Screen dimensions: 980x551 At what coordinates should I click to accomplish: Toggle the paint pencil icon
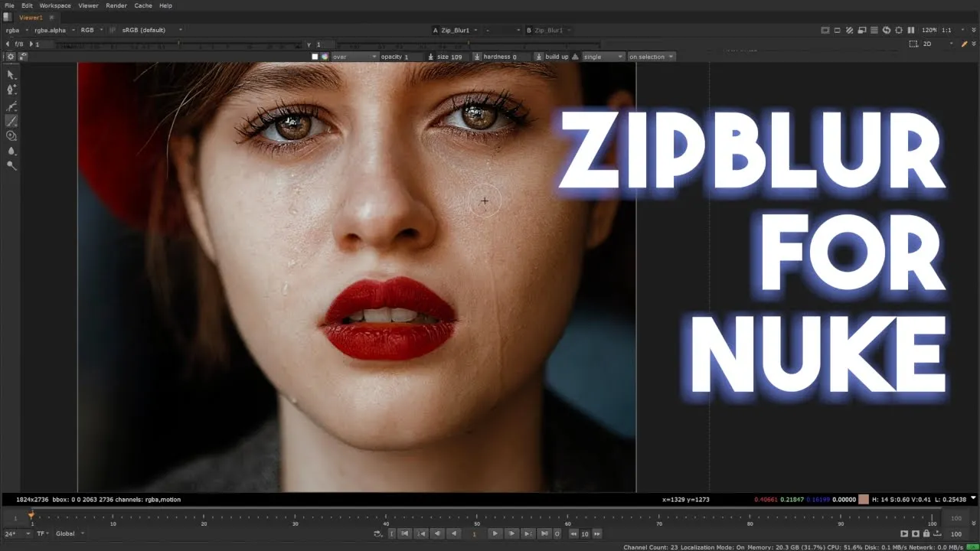(964, 44)
